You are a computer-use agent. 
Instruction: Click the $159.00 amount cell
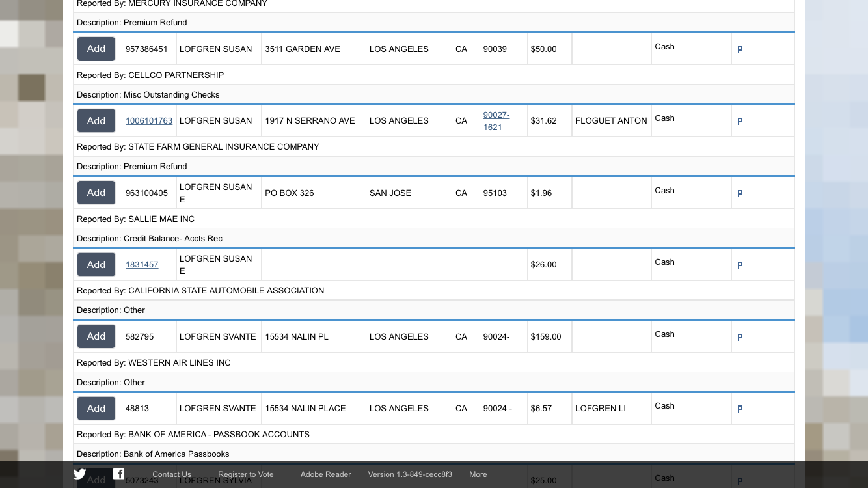[x=549, y=337]
